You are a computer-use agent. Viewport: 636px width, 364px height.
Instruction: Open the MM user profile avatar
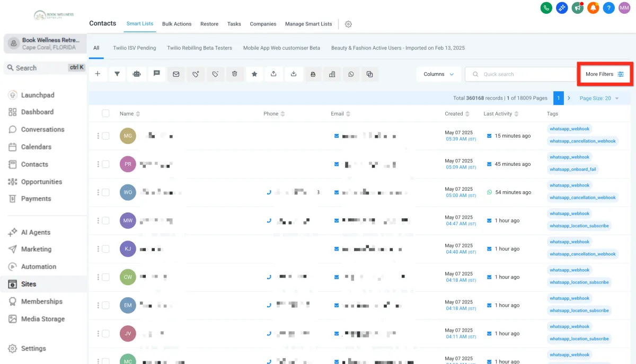coord(625,8)
